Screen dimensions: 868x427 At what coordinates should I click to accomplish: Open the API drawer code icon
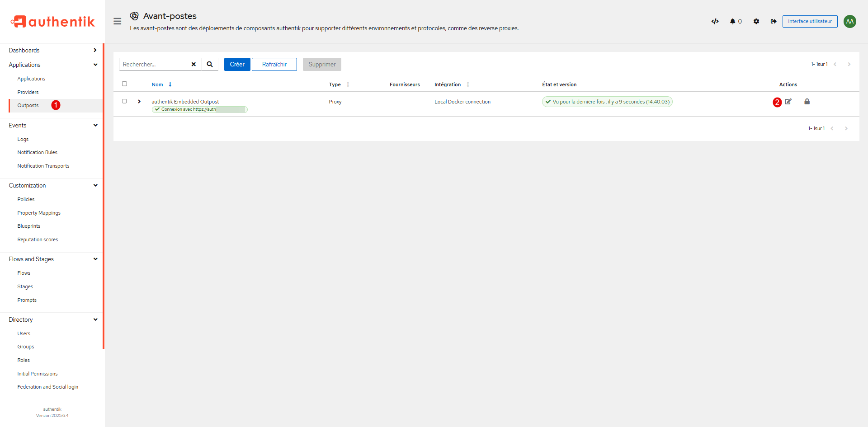coord(715,21)
